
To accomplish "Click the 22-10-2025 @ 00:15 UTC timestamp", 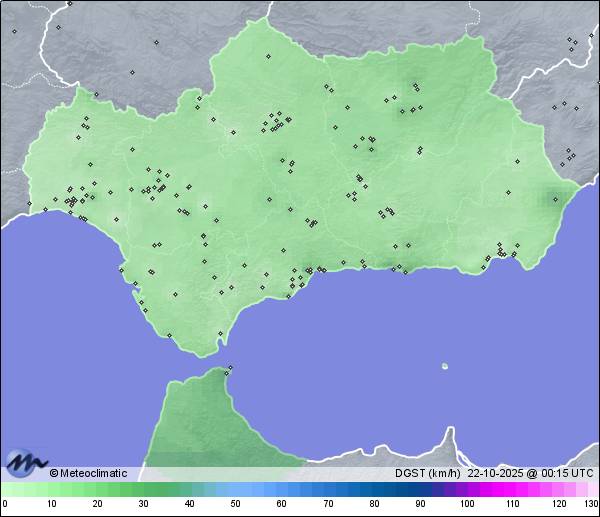I will [x=530, y=473].
